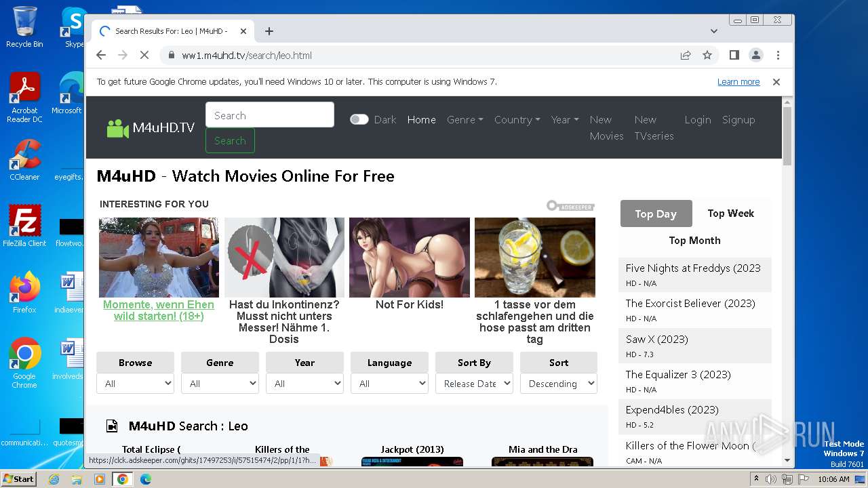Screen dimensions: 868x488
Task: Open Five Nights at Freddys (2023)
Action: tap(693, 268)
